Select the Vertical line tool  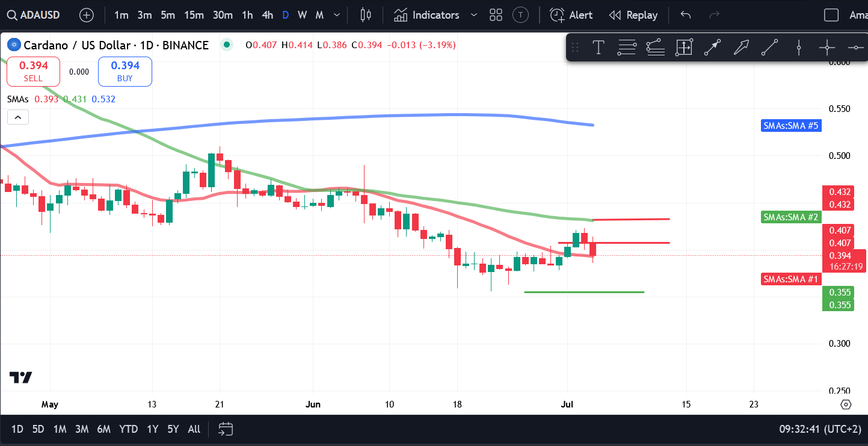[799, 48]
